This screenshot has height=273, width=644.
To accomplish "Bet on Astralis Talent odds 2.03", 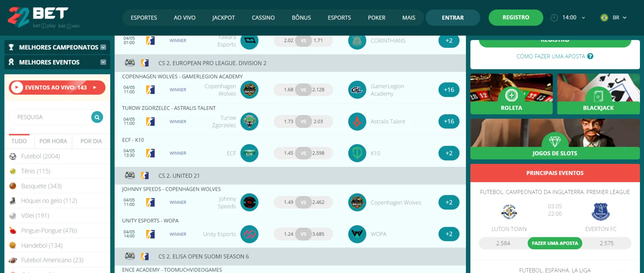I will 318,121.
